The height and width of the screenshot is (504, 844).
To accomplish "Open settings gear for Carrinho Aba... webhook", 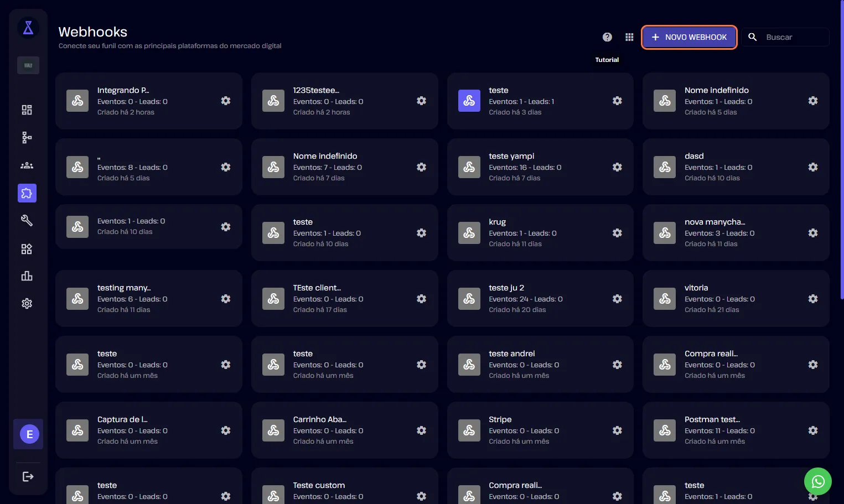I will [422, 430].
